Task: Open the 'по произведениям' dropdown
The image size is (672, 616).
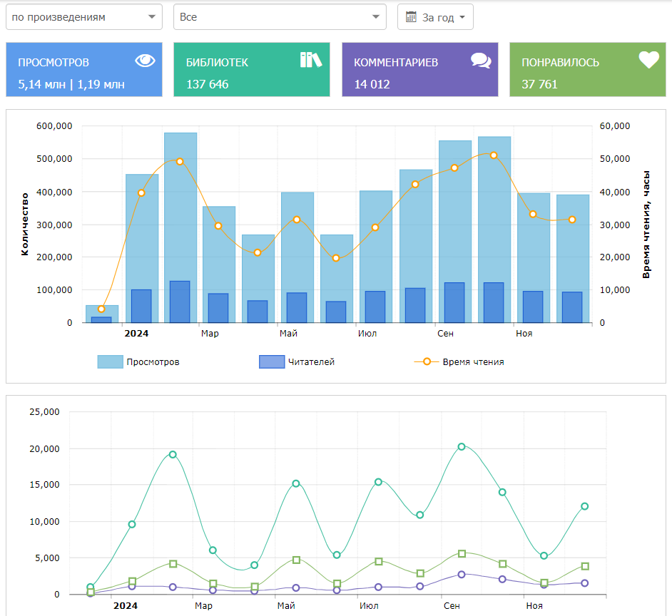Action: pyautogui.click(x=83, y=17)
